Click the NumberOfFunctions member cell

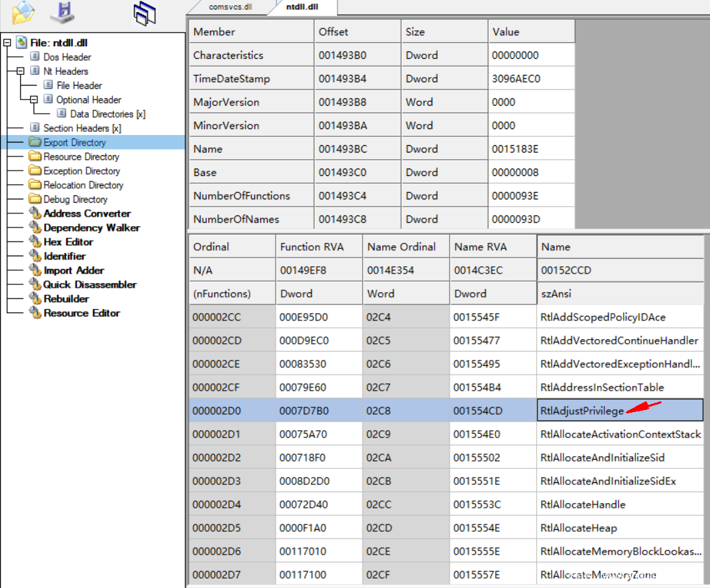pyautogui.click(x=251, y=195)
